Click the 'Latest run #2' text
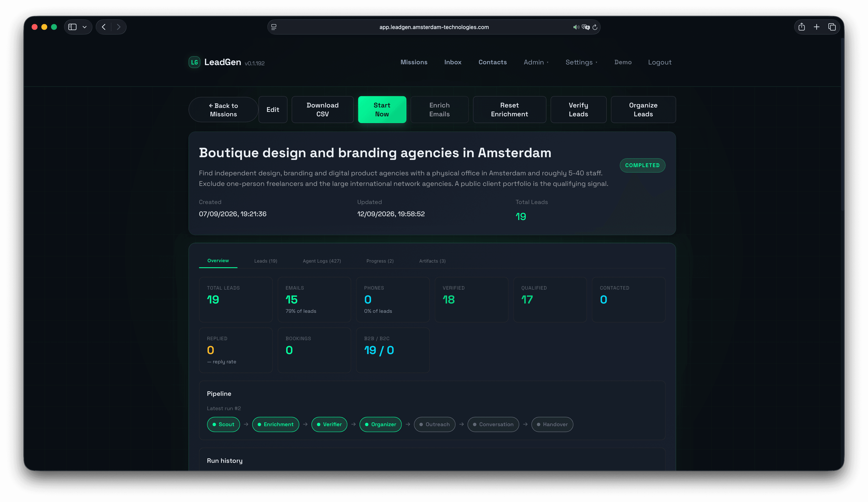 [224, 408]
